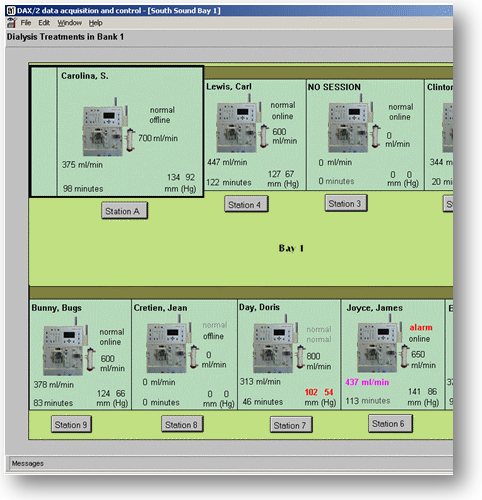This screenshot has height=500, width=482.
Task: Click the red alarm status for Joyce, James
Action: pyautogui.click(x=421, y=328)
